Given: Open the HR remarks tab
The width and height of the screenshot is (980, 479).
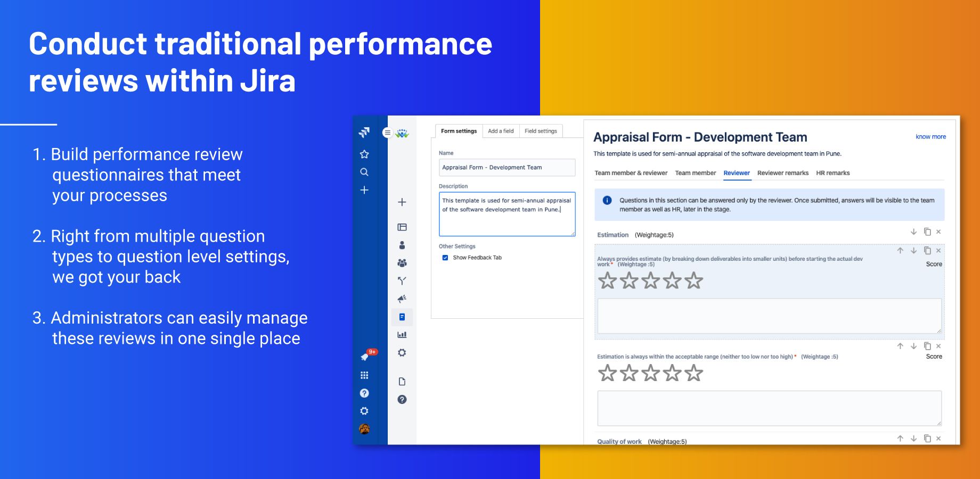Looking at the screenshot, I should pyautogui.click(x=832, y=173).
